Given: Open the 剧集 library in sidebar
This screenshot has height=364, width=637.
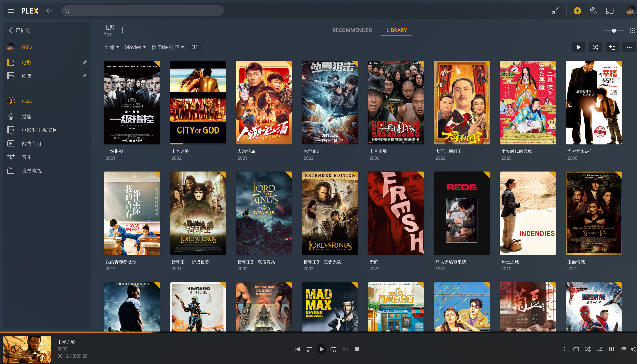Looking at the screenshot, I should point(27,76).
